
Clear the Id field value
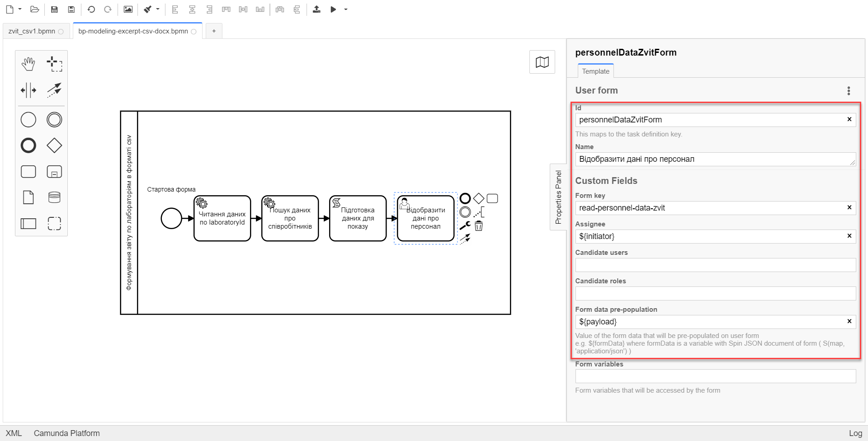[x=849, y=119]
